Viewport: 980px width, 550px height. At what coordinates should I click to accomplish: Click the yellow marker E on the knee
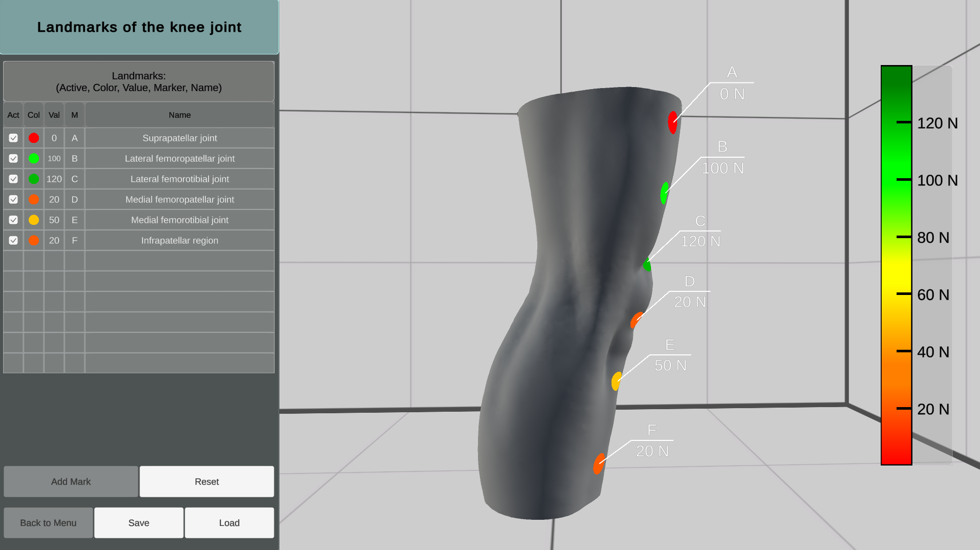pyautogui.click(x=617, y=381)
